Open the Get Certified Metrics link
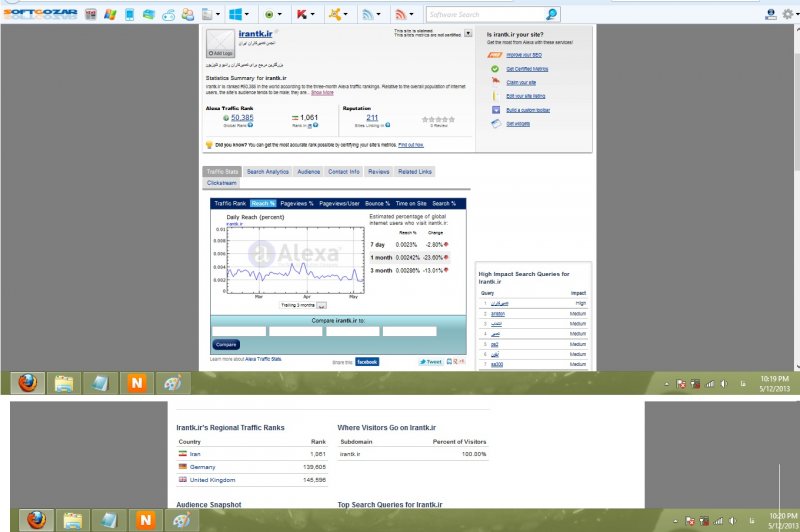The image size is (800, 532). click(527, 69)
